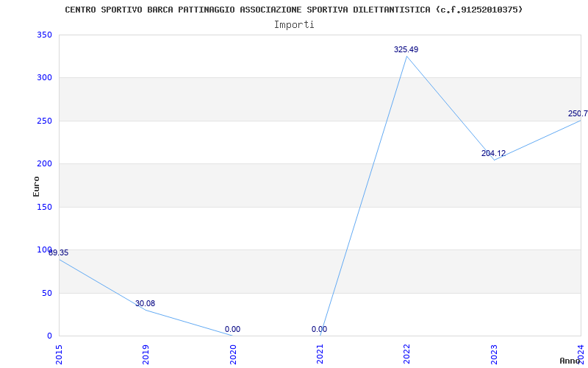The image size is (588, 368).
Task: Select the 2021 x-axis year label
Action: pos(320,354)
